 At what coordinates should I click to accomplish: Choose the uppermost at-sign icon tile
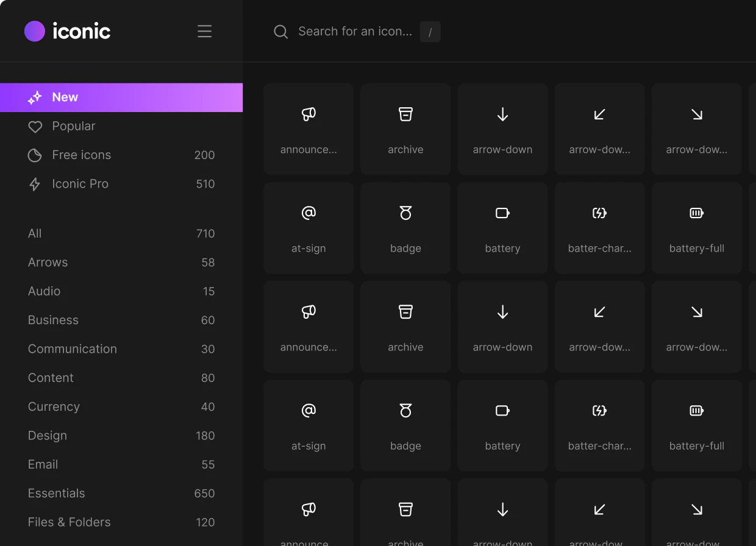[x=308, y=228]
